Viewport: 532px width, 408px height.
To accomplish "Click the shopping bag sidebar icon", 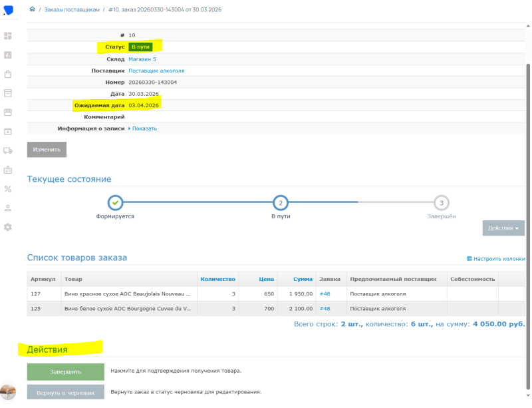I will point(8,74).
